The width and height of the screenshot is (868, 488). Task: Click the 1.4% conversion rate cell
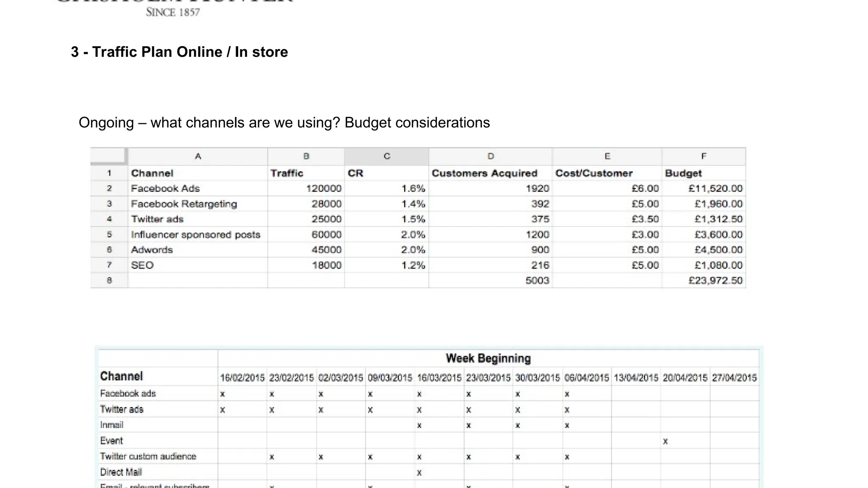click(387, 204)
